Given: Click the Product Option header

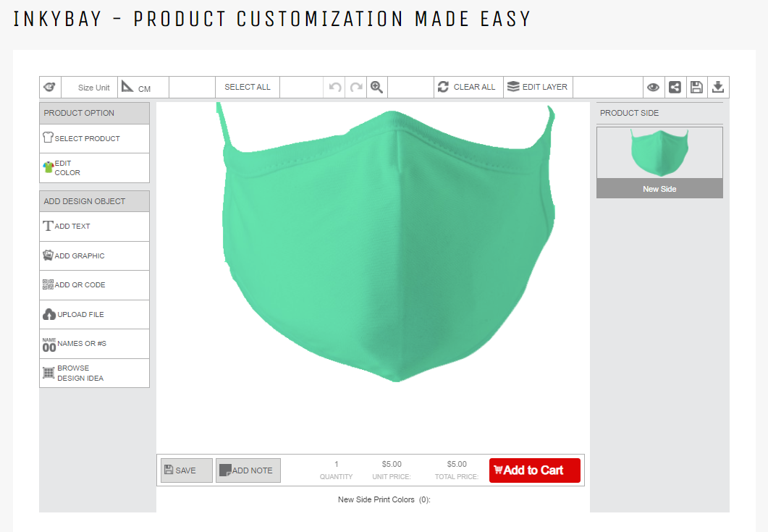Looking at the screenshot, I should point(95,113).
